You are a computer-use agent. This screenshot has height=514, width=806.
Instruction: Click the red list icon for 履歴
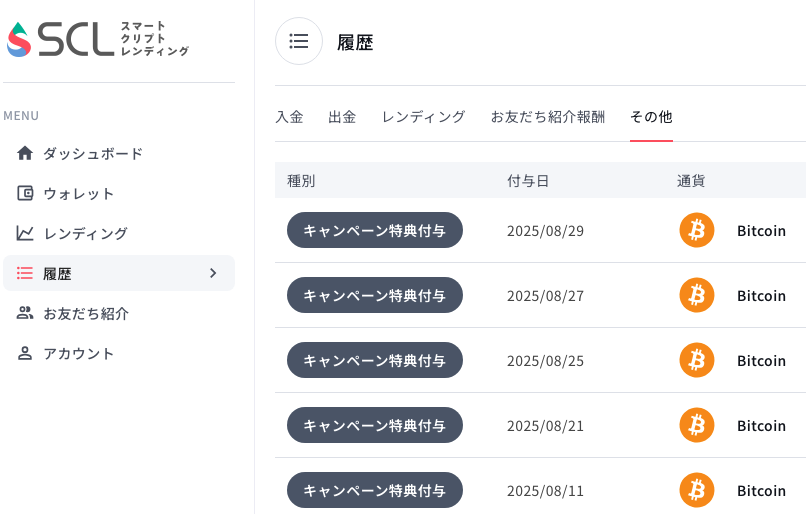[25, 273]
